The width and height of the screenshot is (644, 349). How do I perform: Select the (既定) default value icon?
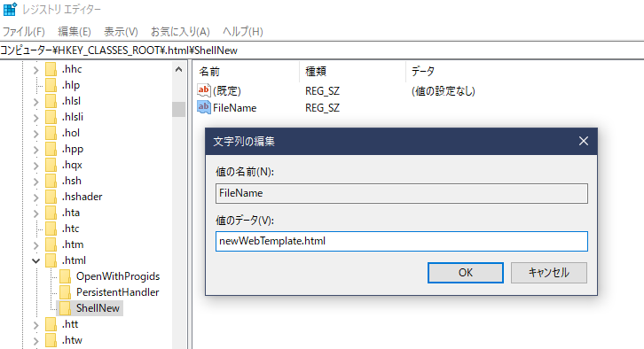[204, 90]
